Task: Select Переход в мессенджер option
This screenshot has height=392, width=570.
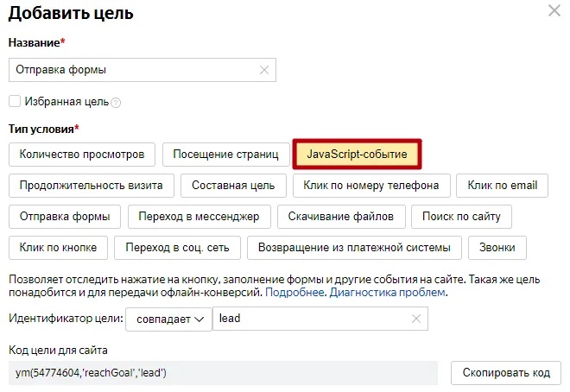Action: (x=199, y=216)
